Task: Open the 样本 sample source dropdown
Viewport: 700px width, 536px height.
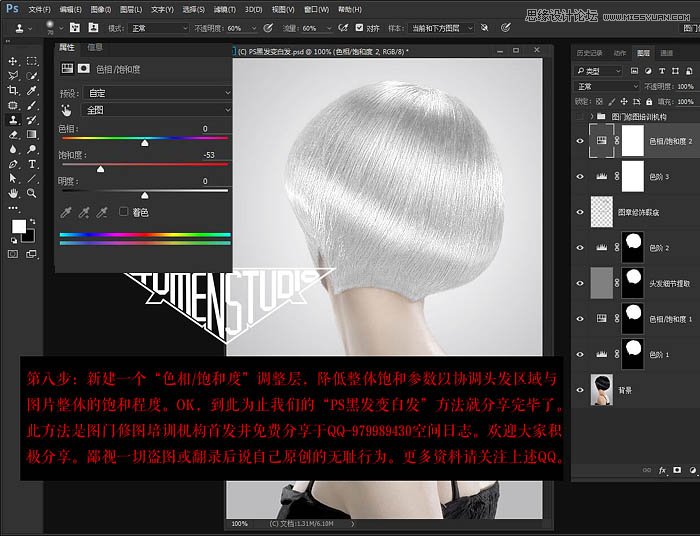Action: pos(441,28)
